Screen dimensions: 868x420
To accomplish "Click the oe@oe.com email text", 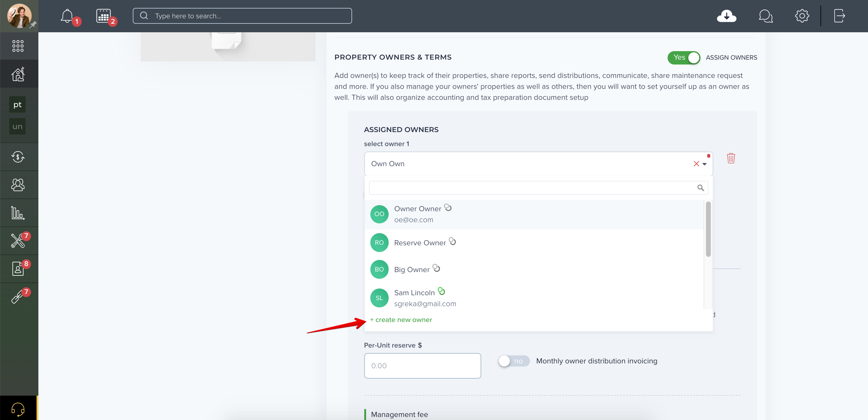I will point(414,220).
